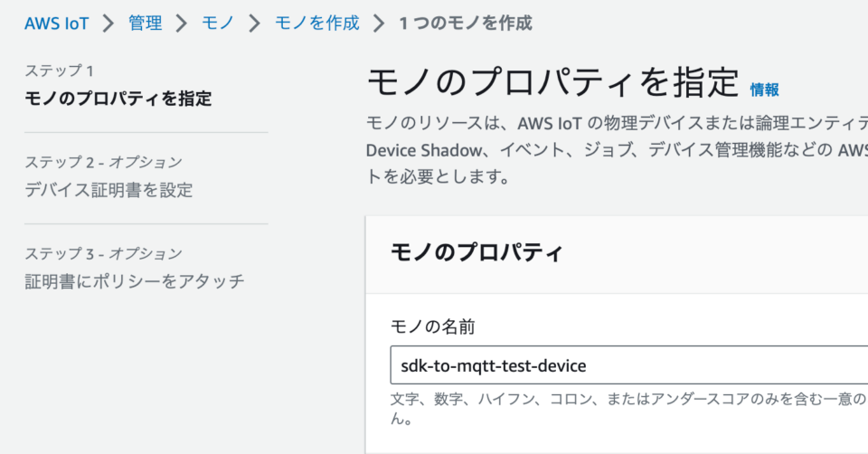Navigate to the モノ breadcrumb link
The height and width of the screenshot is (454, 868).
point(218,24)
